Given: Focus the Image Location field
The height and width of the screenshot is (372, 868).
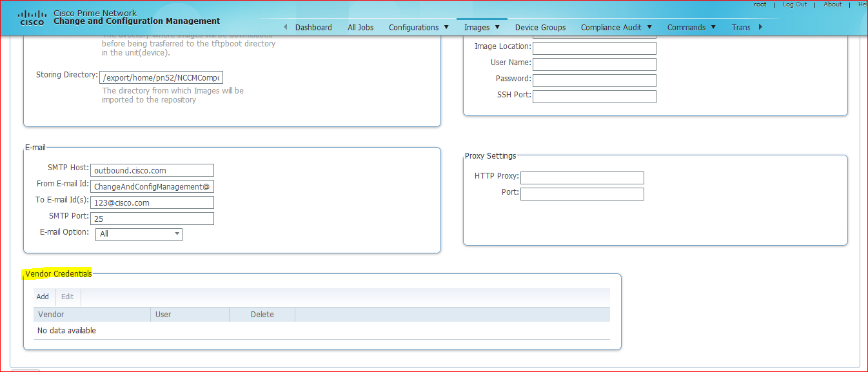Looking at the screenshot, I should (594, 48).
